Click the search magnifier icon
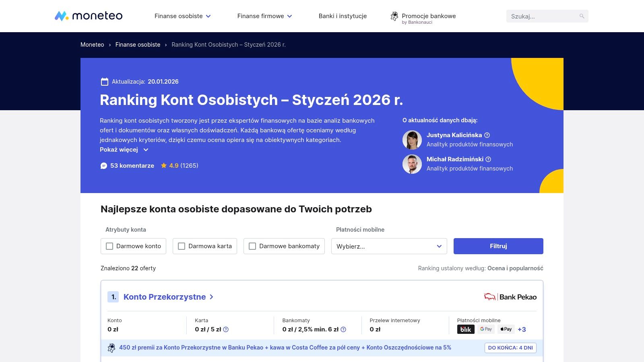 pos(582,16)
